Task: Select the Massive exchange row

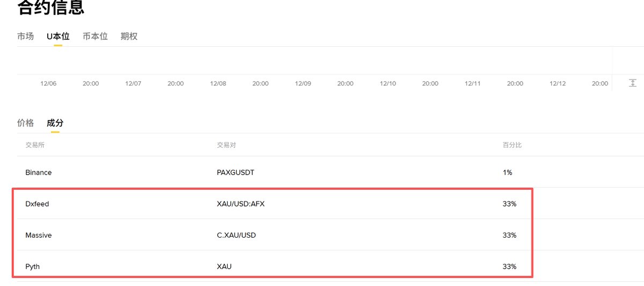Action: click(39, 235)
